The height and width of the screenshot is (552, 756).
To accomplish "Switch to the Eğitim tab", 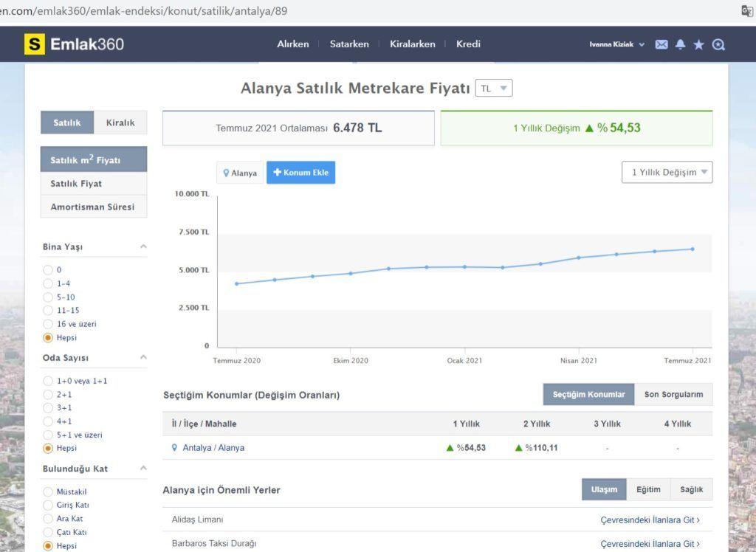I will (648, 489).
